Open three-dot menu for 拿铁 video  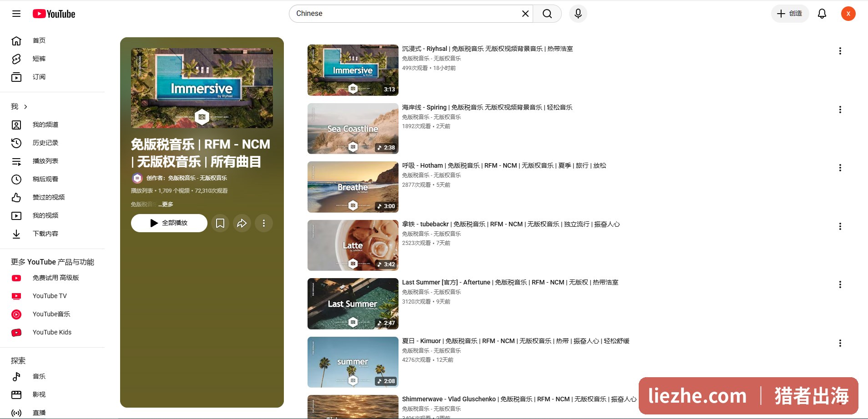(840, 226)
